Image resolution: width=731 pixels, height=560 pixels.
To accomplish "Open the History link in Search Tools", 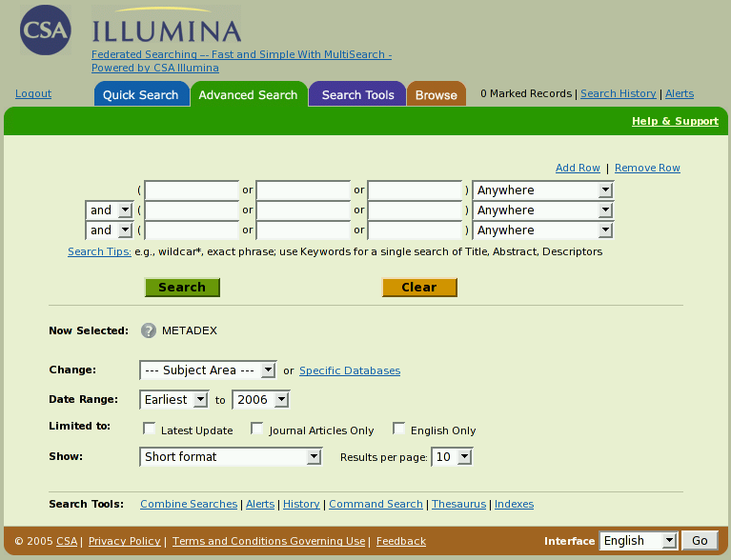I will click(x=301, y=504).
